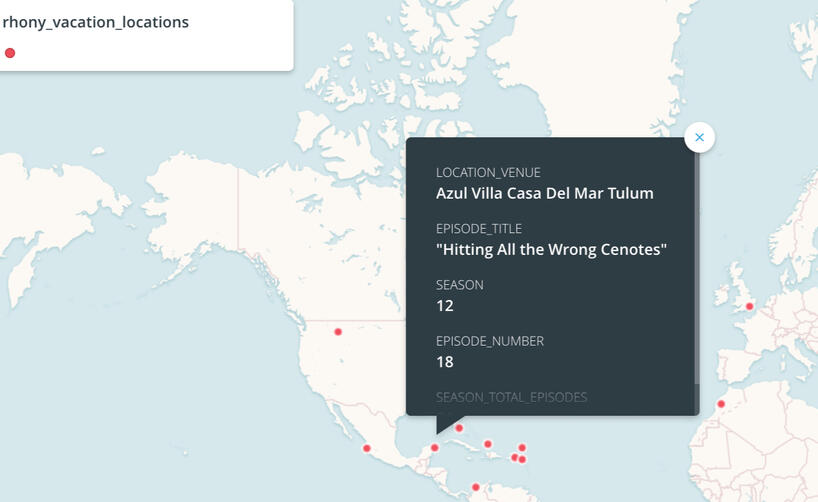Click the map marker in Morocco
This screenshot has width=818, height=502.
click(x=721, y=404)
